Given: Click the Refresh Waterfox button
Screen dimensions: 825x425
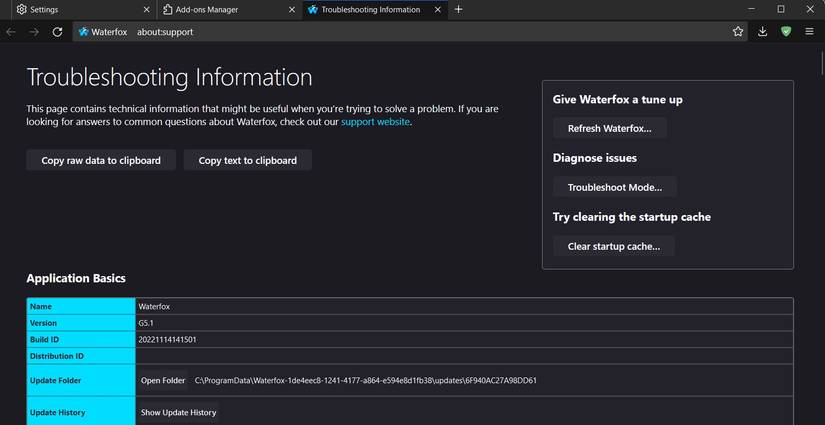Looking at the screenshot, I should [610, 128].
